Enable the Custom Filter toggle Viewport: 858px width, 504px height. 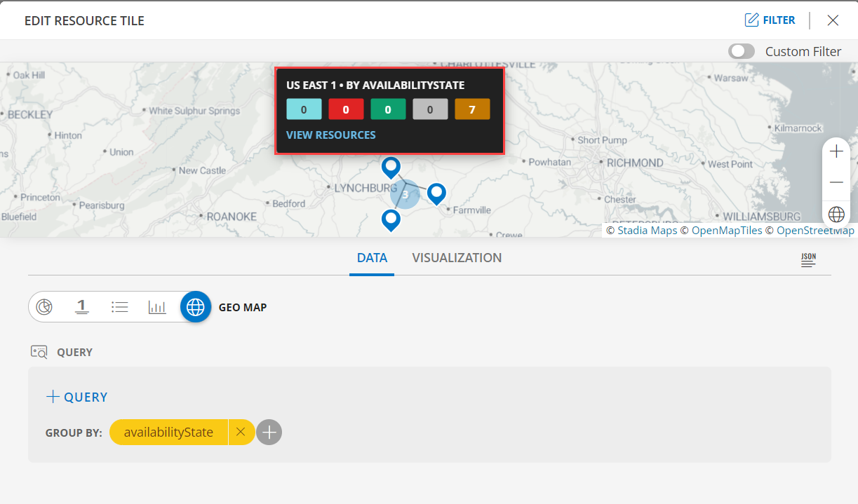click(x=742, y=50)
